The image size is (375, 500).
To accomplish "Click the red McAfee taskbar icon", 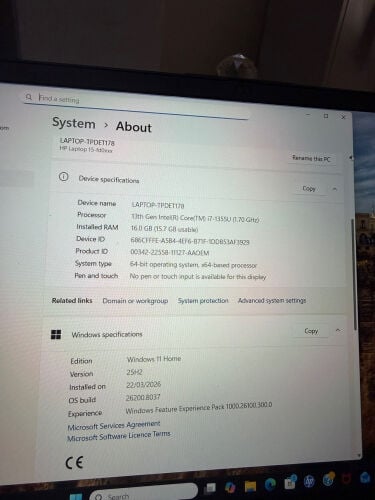I will [346, 479].
